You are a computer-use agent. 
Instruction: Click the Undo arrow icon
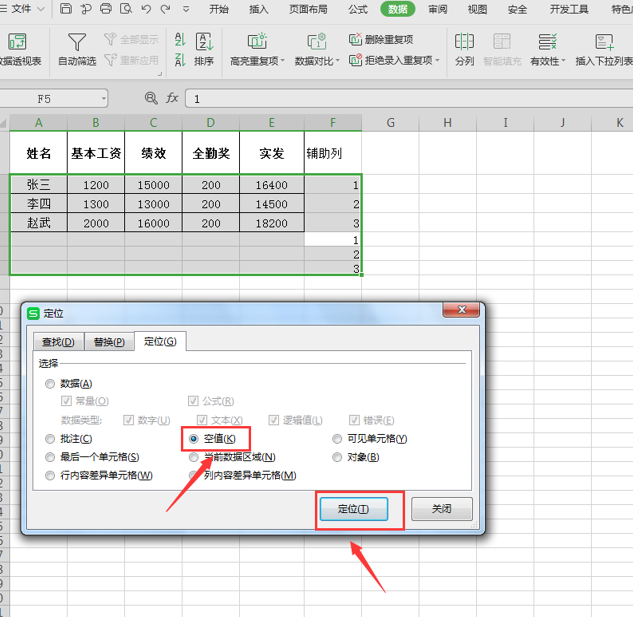click(x=146, y=8)
